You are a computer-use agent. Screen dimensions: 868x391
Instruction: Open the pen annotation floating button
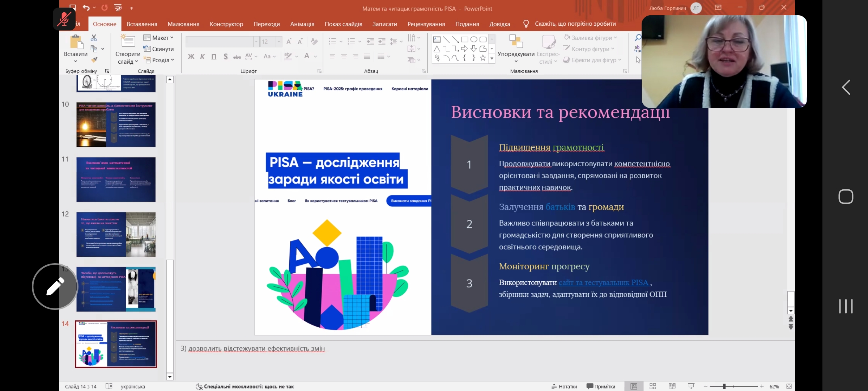(x=55, y=286)
